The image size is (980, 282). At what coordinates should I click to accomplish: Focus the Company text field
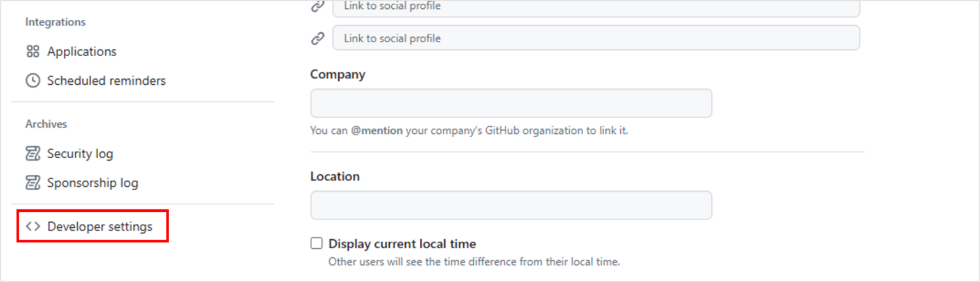pos(511,103)
